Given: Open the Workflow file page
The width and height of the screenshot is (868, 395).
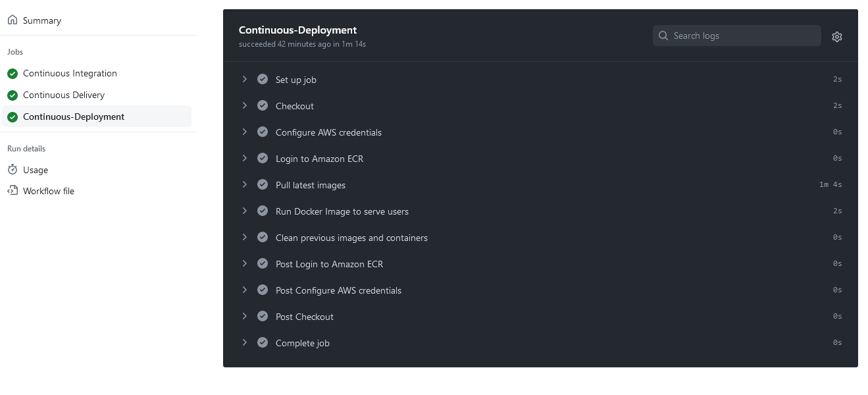Looking at the screenshot, I should [x=48, y=191].
